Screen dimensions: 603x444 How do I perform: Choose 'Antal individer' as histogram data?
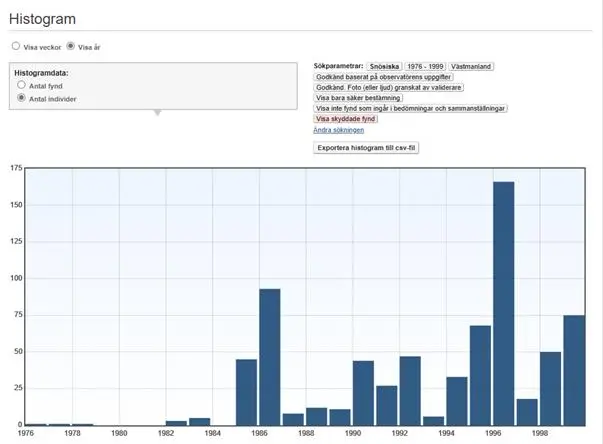coord(21,99)
